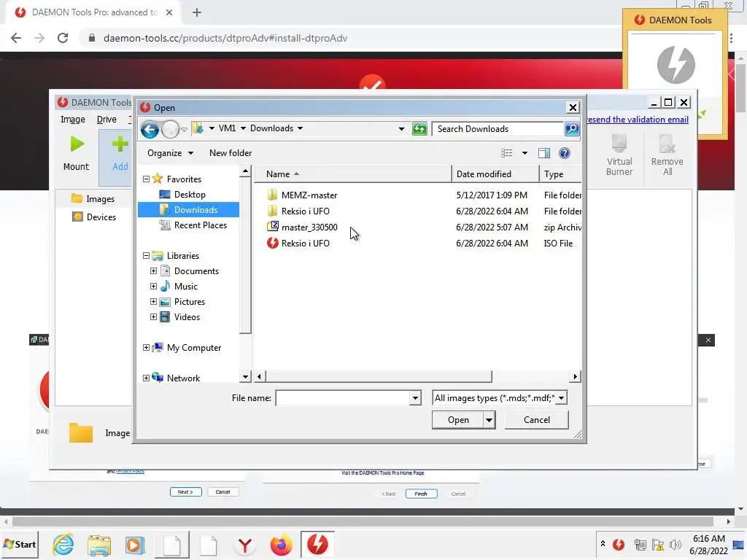The image size is (747, 560).
Task: Toggle the preview pane icon
Action: tap(544, 153)
